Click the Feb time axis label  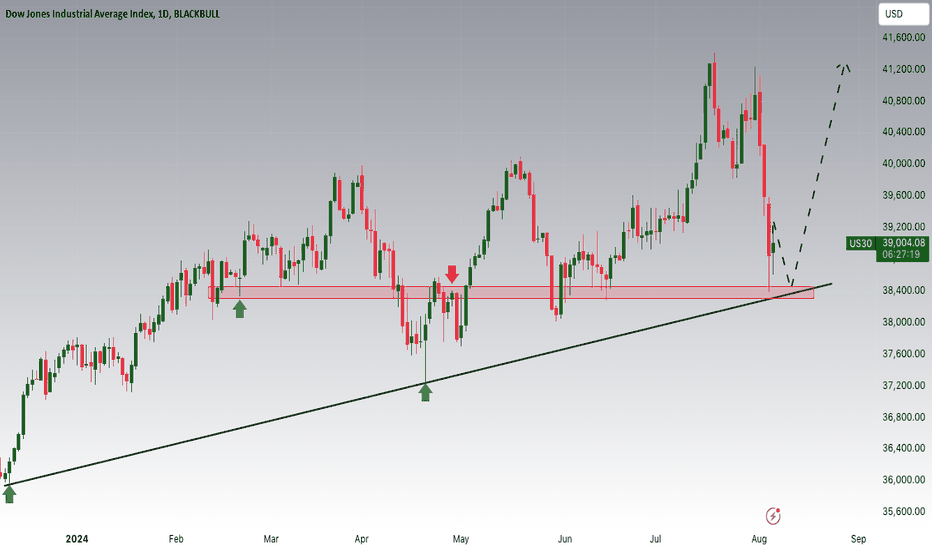coord(176,539)
